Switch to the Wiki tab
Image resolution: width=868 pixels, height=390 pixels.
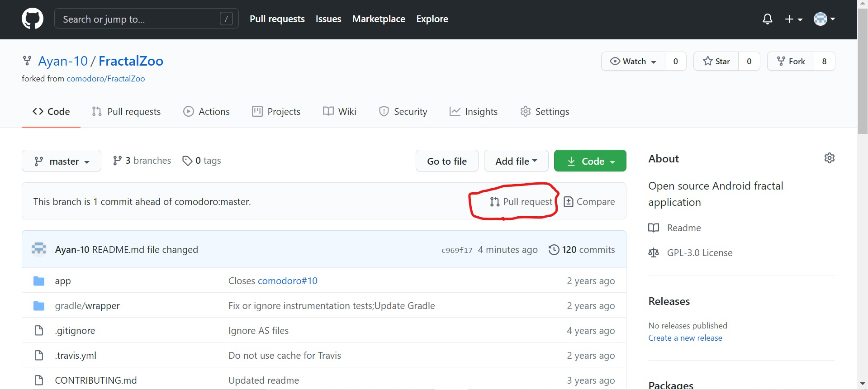tap(340, 112)
